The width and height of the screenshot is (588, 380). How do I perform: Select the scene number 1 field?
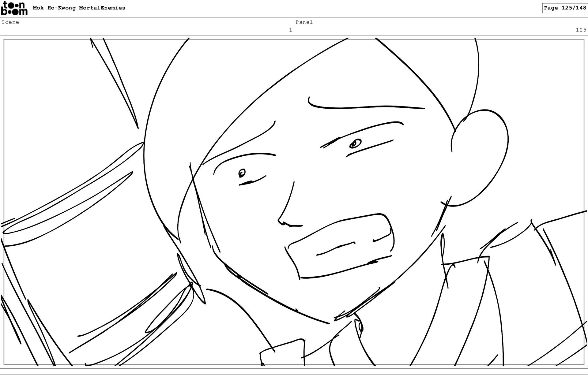[x=290, y=30]
